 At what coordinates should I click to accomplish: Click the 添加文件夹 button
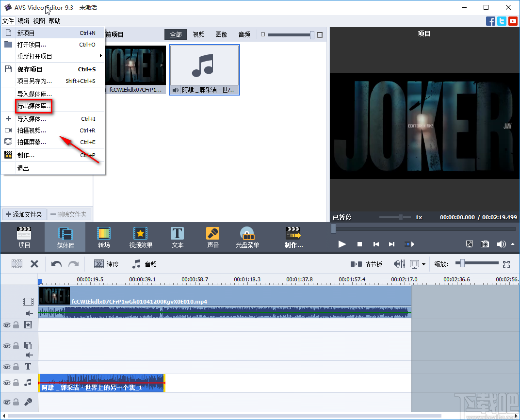pyautogui.click(x=24, y=214)
